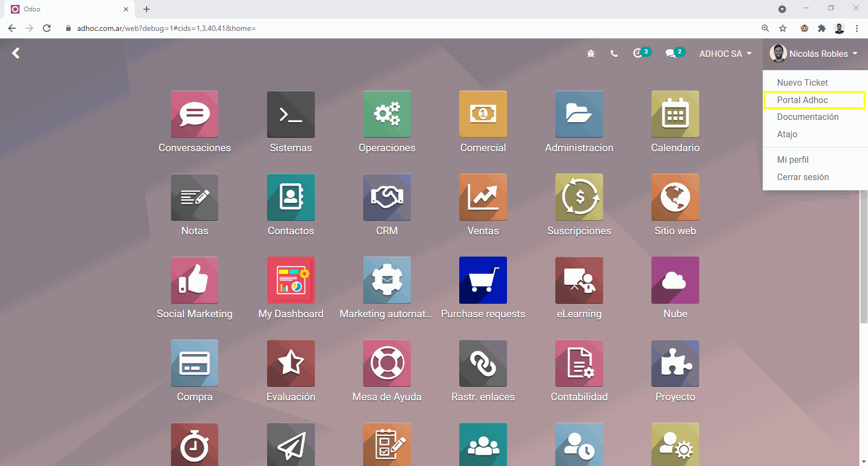Collapse the Nicolás Robles user menu
The image size is (868, 466).
(813, 54)
